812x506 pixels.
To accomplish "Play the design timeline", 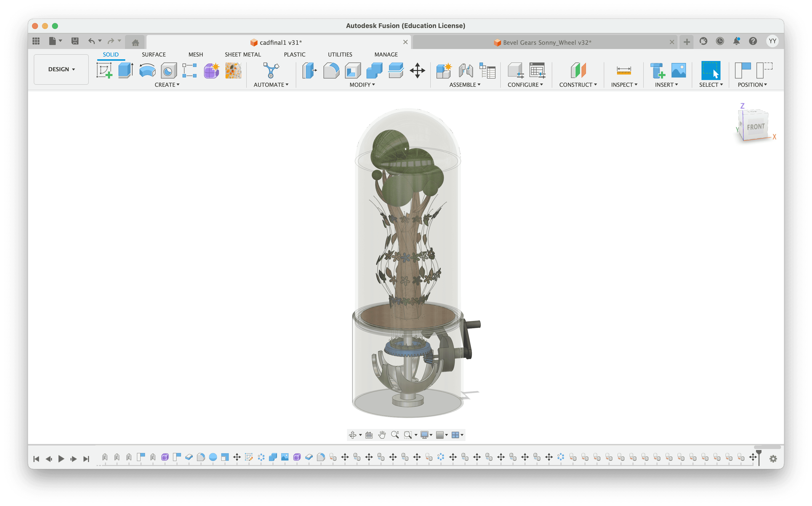I will point(61,458).
